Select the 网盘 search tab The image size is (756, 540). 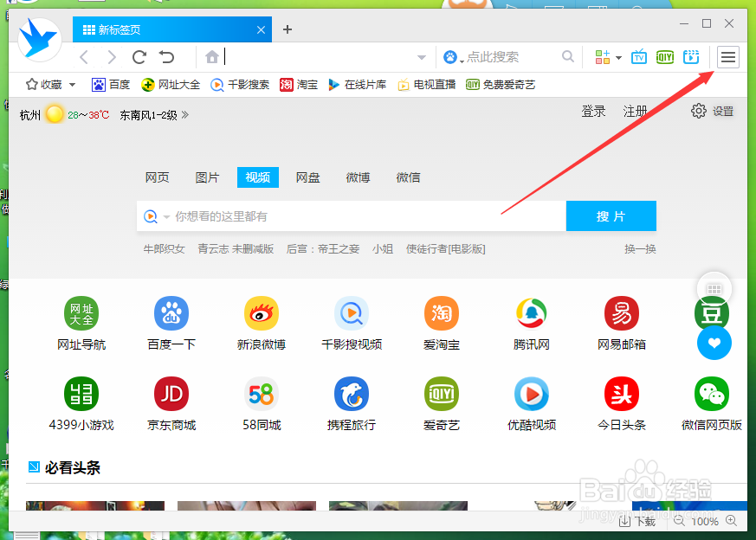(x=308, y=177)
